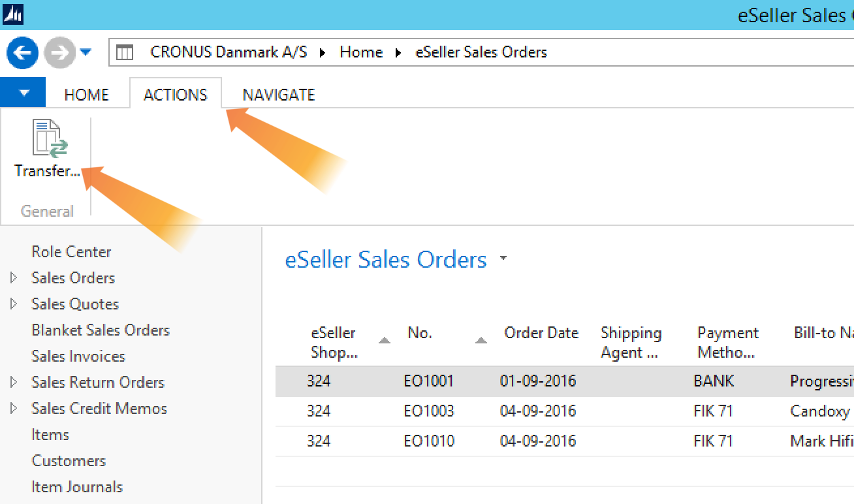This screenshot has width=854, height=504.
Task: Open the blue application menu dropdown
Action: point(24,93)
